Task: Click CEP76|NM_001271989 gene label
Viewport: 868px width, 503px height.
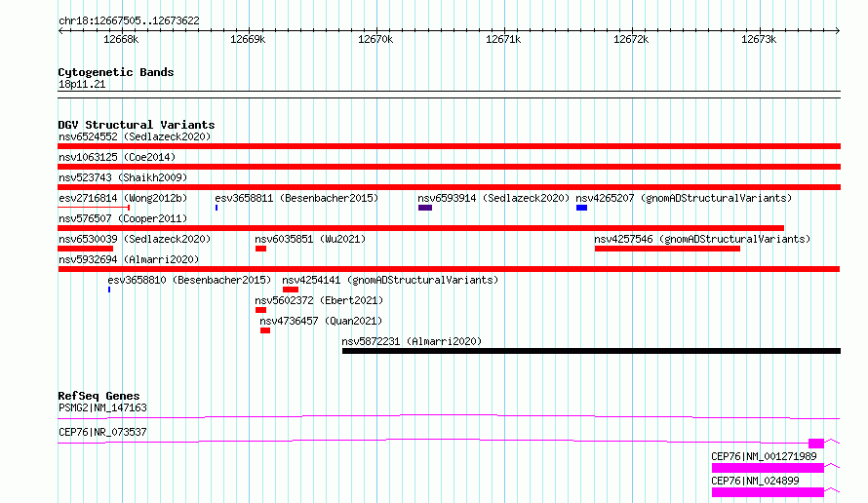Action: pyautogui.click(x=764, y=456)
